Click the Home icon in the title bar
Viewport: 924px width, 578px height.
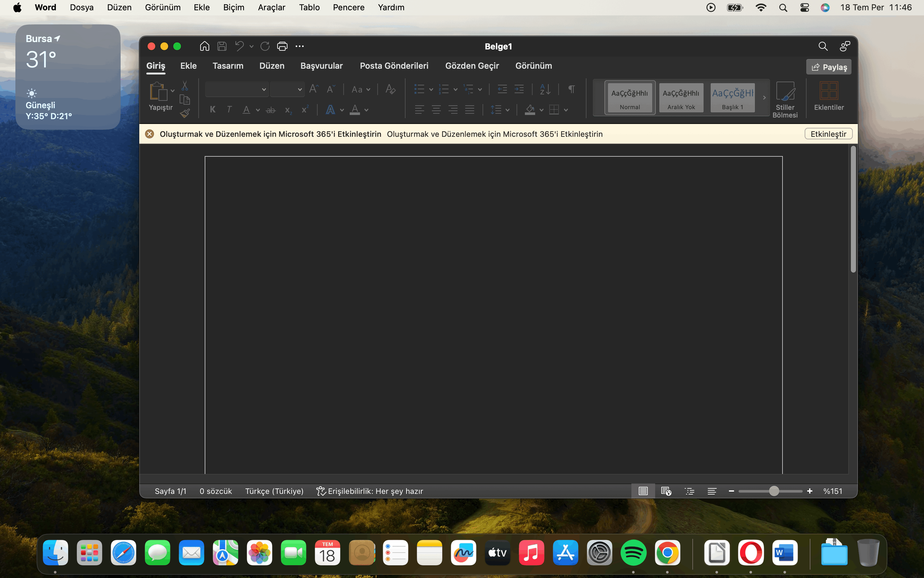pyautogui.click(x=205, y=46)
